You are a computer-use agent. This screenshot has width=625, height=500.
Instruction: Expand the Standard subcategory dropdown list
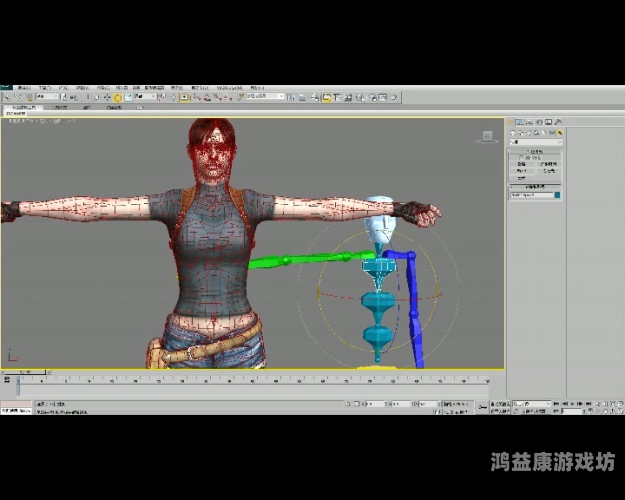click(x=535, y=142)
